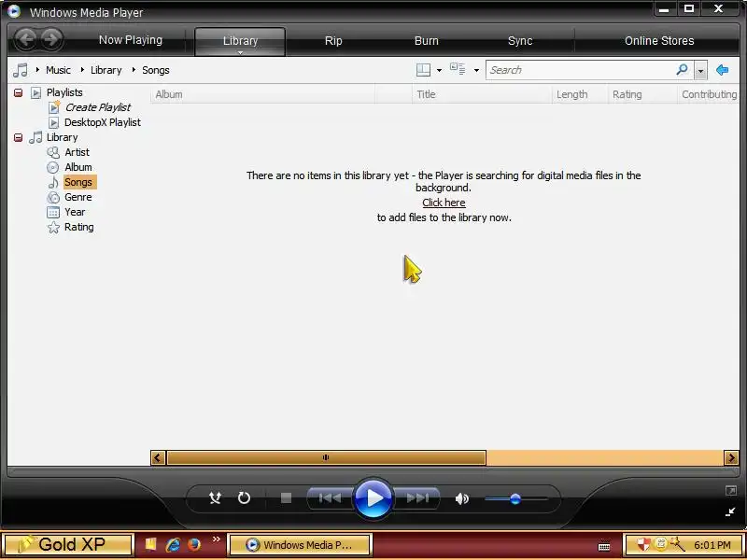Mute the volume speaker icon

coord(461,498)
